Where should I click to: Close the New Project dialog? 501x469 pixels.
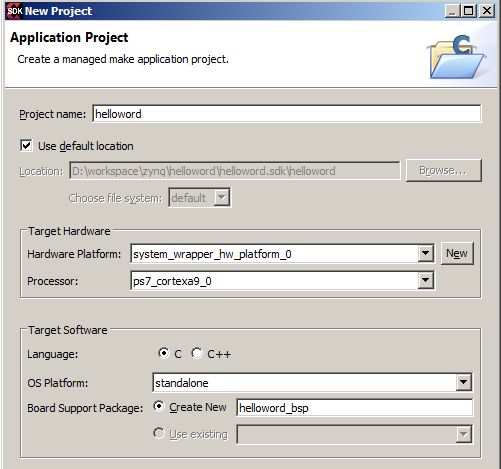click(x=486, y=11)
